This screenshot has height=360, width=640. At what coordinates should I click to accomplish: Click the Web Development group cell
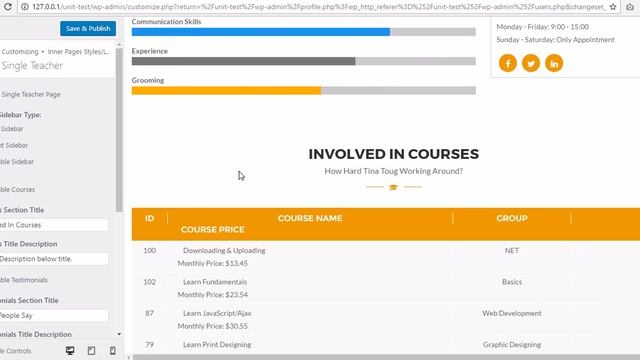[512, 313]
